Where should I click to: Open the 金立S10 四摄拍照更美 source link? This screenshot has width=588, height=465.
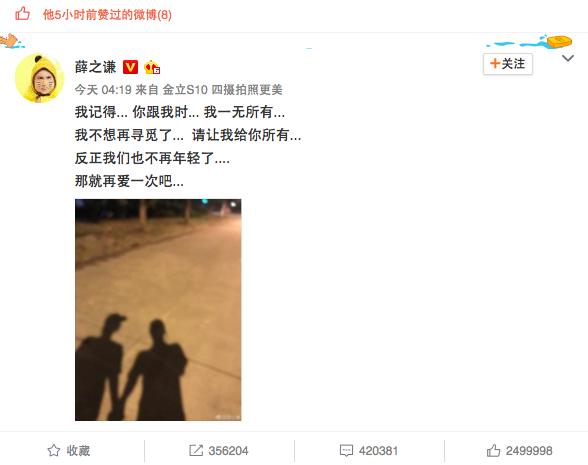pyautogui.click(x=222, y=90)
